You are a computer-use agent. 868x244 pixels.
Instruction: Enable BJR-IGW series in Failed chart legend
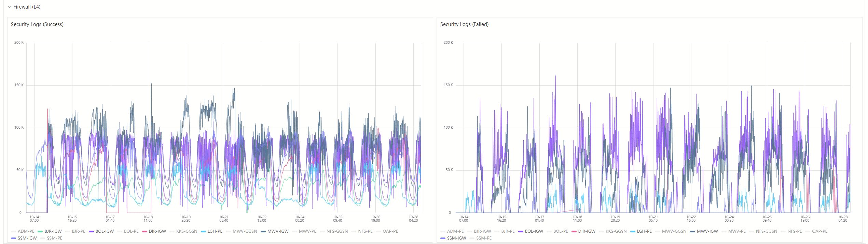[x=482, y=231]
